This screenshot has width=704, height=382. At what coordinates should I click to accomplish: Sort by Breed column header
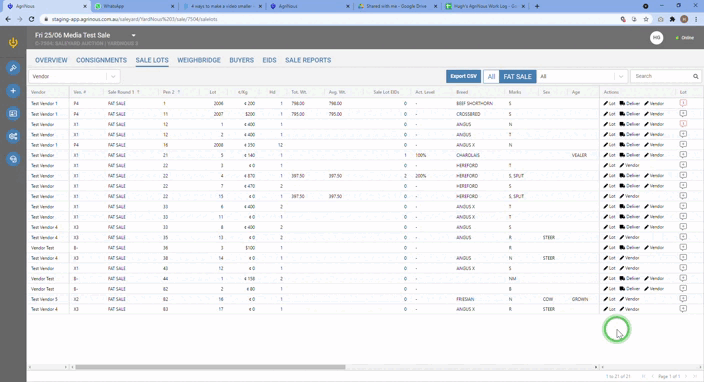point(462,92)
